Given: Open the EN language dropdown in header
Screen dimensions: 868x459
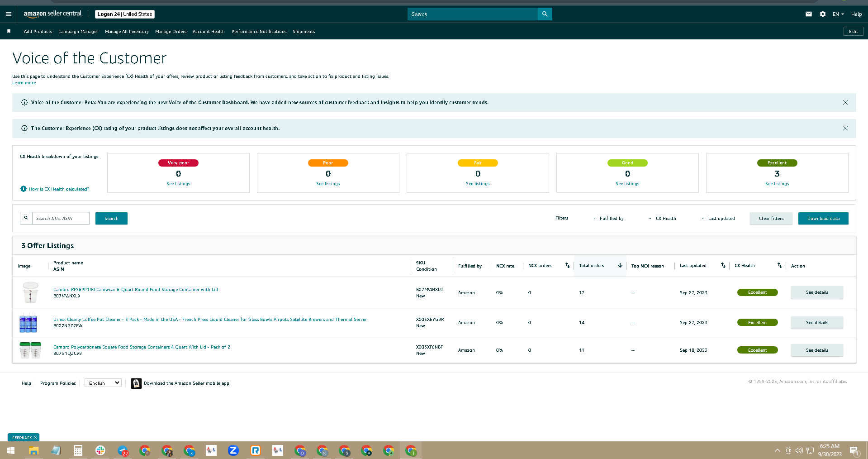Looking at the screenshot, I should click(x=838, y=14).
